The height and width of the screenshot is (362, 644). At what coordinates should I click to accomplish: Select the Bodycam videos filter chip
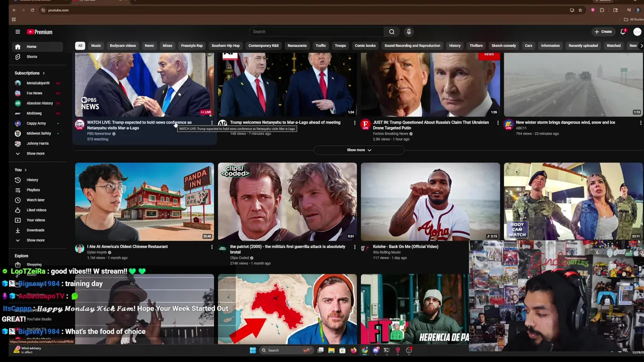pos(123,46)
